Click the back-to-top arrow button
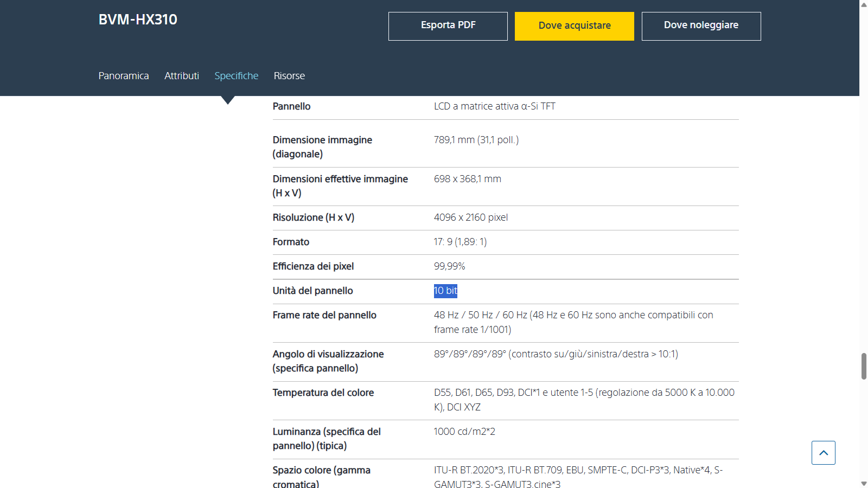Screen dimensions: 868x488 pos(823,453)
